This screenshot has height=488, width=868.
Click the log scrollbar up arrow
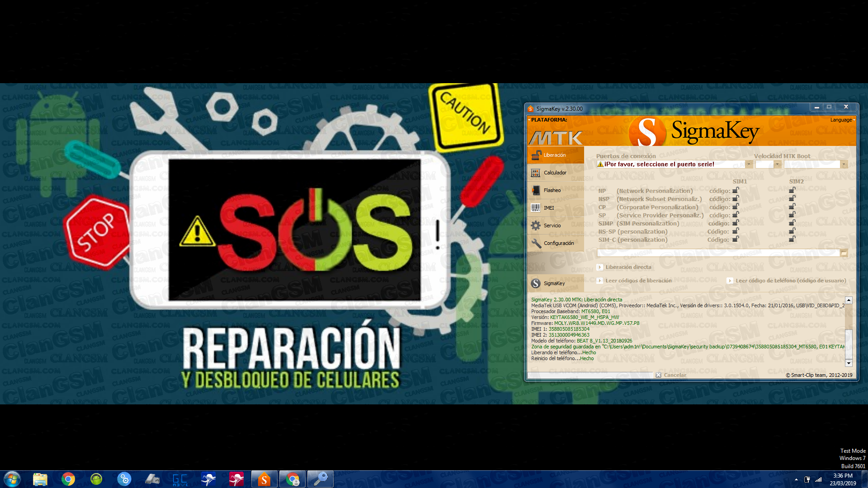(x=849, y=300)
